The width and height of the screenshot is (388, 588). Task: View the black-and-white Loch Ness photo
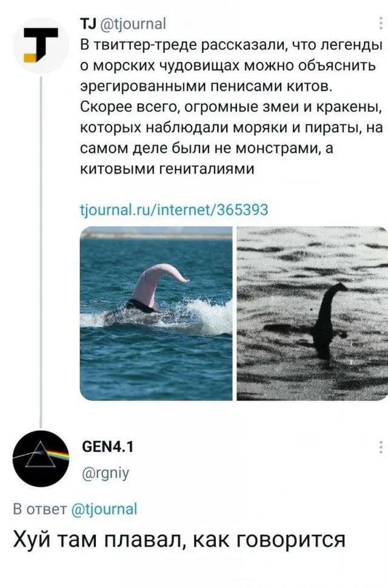[x=312, y=313]
